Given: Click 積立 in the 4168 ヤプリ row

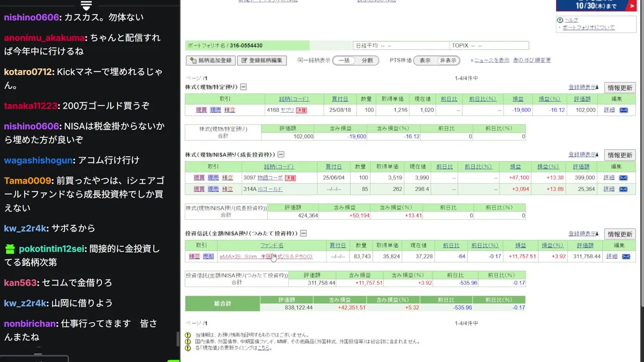Looking at the screenshot, I should 229,110.
